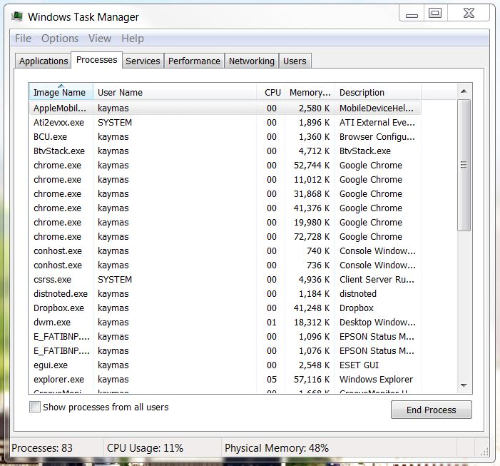
Task: Sort by User Name column header
Action: click(175, 92)
